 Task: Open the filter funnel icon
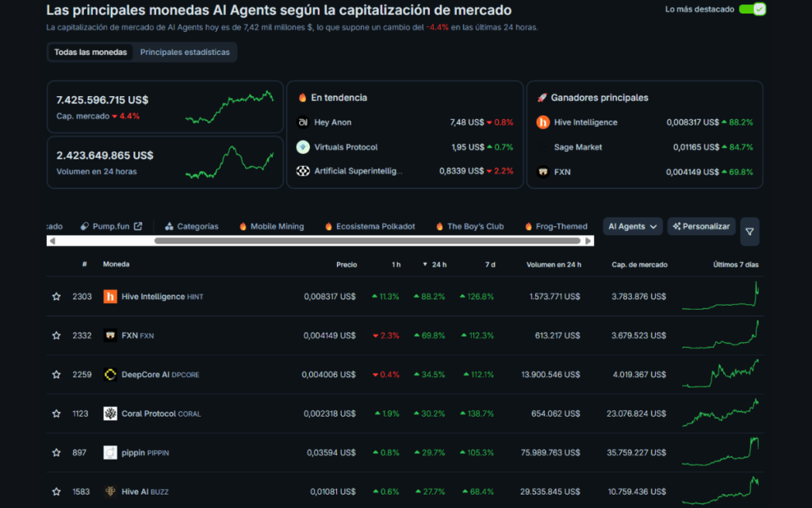[749, 232]
